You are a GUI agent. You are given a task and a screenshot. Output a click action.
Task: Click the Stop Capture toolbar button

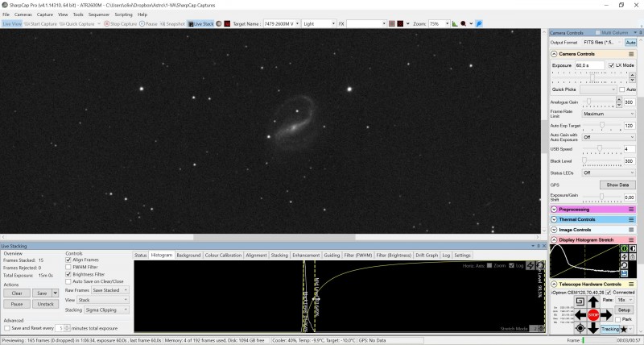[120, 24]
